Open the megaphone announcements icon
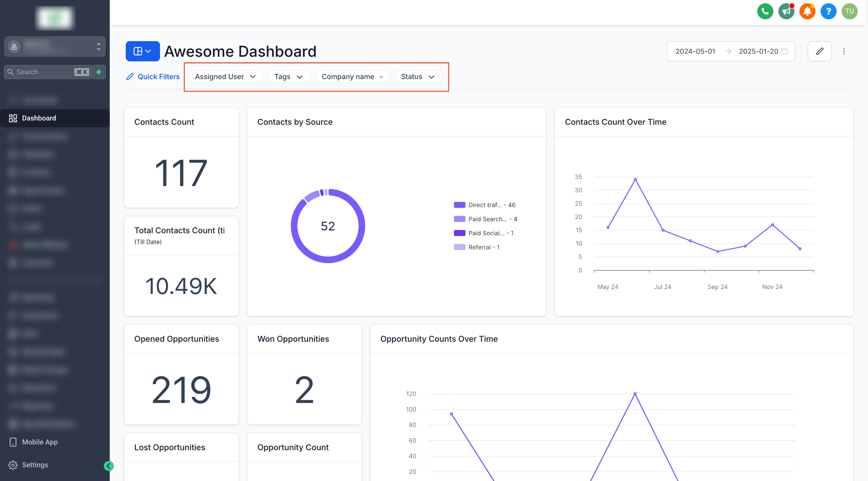The width and height of the screenshot is (868, 481). coord(786,11)
